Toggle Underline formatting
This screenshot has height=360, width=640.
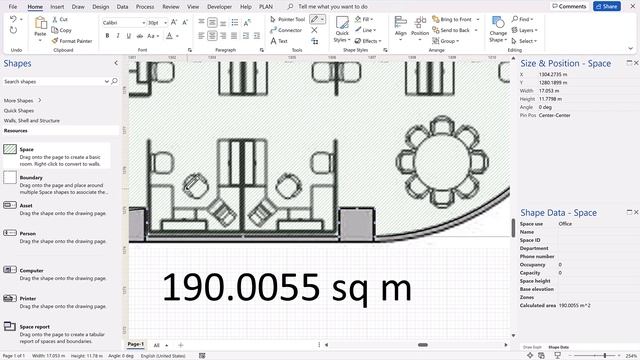(129, 36)
